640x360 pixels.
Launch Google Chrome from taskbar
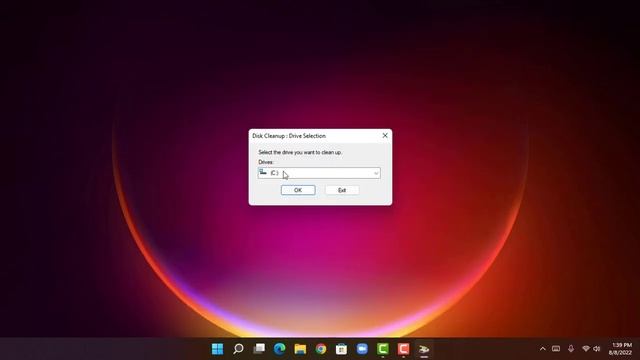coord(321,349)
